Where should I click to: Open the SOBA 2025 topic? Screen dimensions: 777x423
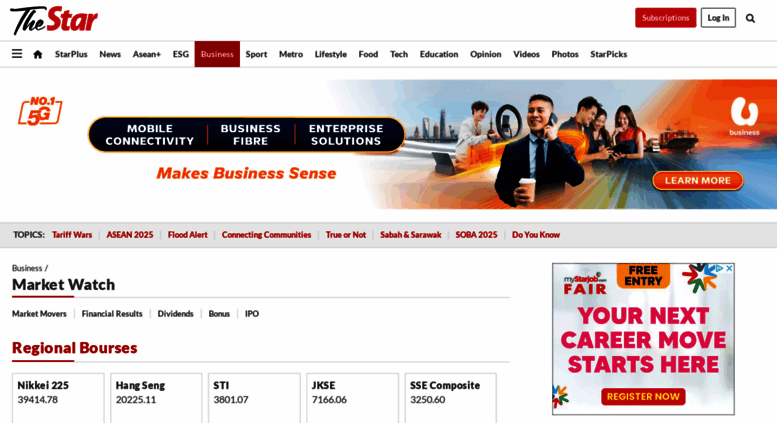[x=476, y=235]
